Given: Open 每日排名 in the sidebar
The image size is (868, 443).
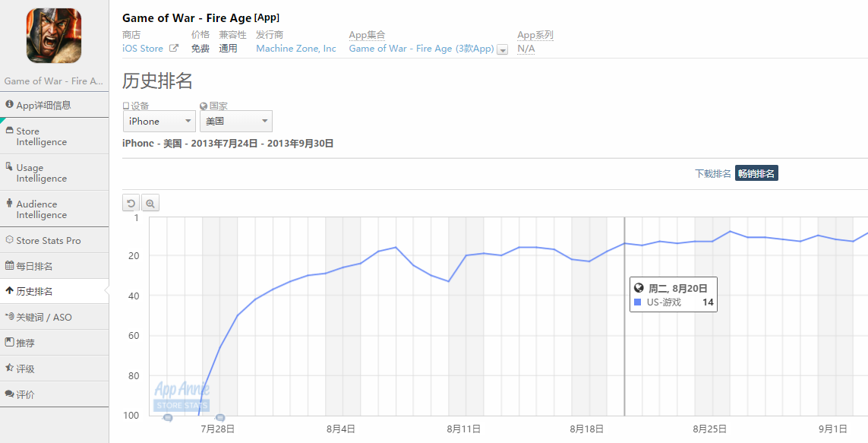Looking at the screenshot, I should [x=54, y=267].
